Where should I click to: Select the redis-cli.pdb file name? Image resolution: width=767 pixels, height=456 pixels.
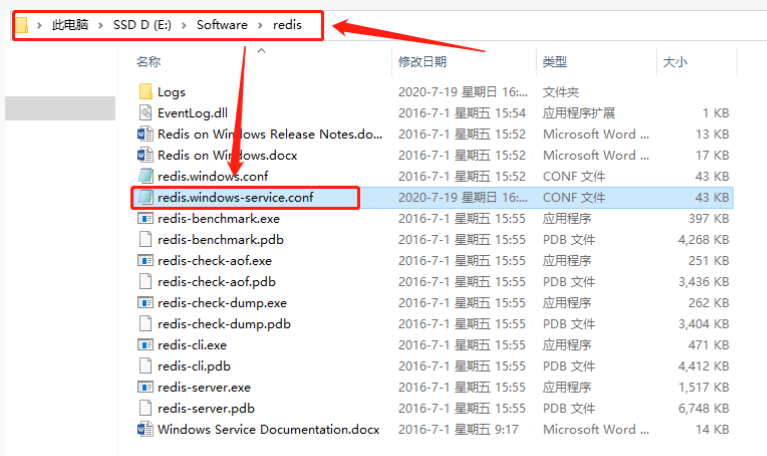(x=194, y=366)
